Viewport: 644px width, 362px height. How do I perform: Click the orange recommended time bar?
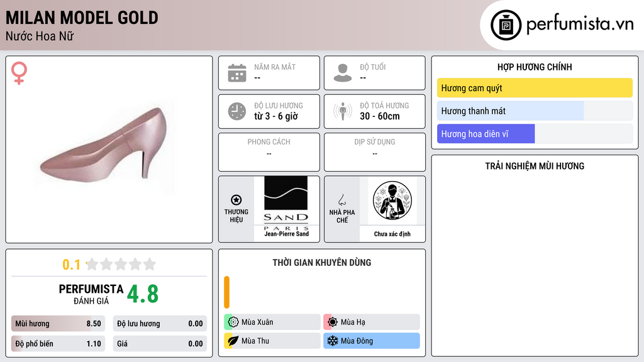tap(226, 292)
